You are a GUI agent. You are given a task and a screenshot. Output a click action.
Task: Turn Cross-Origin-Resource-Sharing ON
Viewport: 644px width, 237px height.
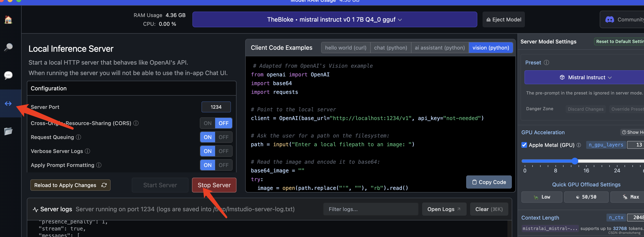[207, 123]
